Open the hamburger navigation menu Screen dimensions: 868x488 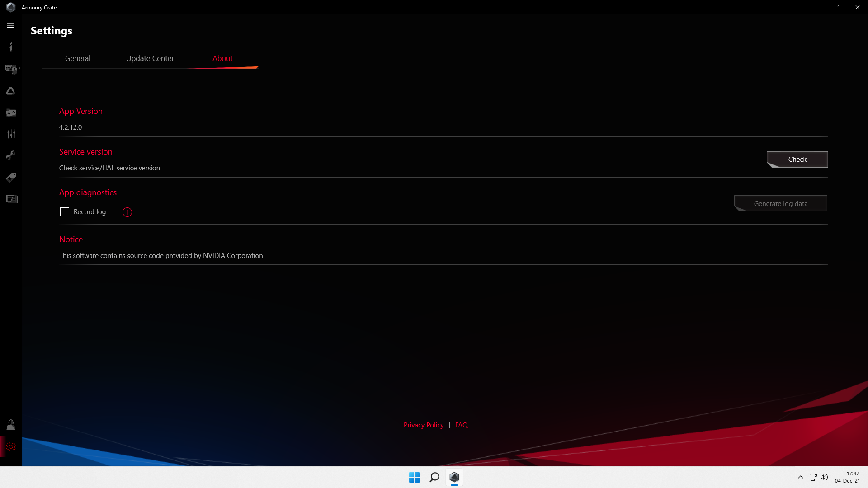[x=11, y=26]
